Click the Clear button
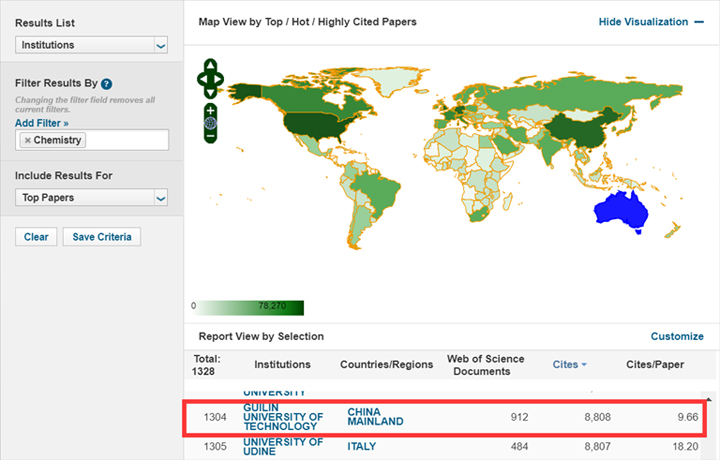This screenshot has width=720, height=460. coord(36,237)
